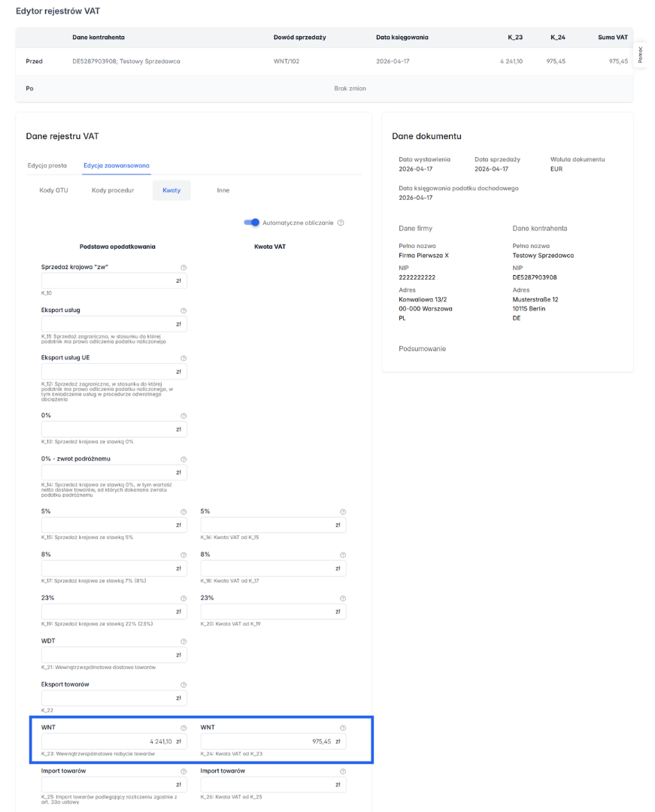Open the Pomoc side tab
This screenshot has width=655, height=812.
(640, 55)
